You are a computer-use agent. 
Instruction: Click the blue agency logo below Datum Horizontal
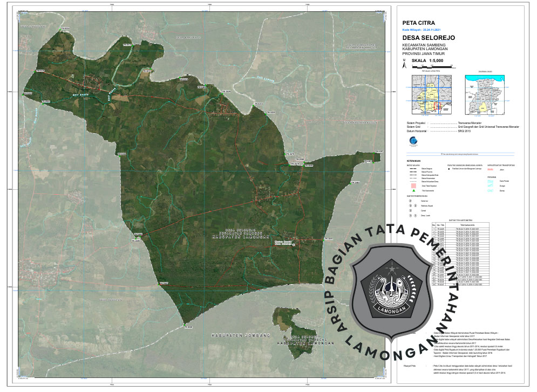coord(413,141)
